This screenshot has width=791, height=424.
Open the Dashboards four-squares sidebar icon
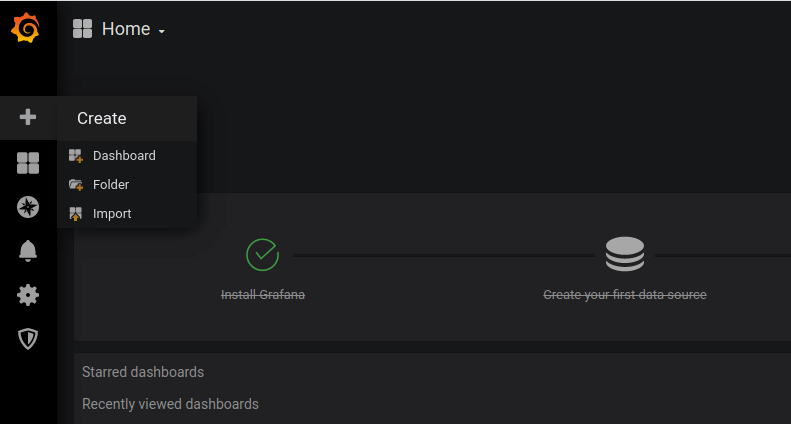point(28,163)
